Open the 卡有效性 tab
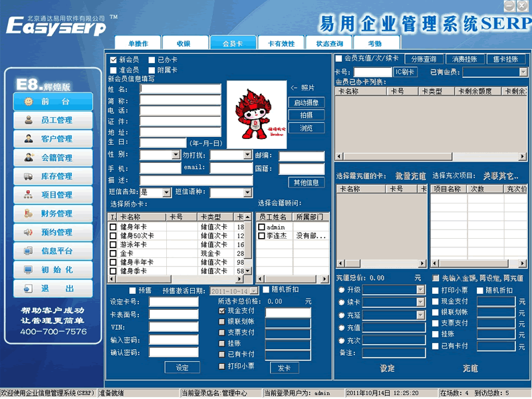The height and width of the screenshot is (399, 532). coord(281,43)
